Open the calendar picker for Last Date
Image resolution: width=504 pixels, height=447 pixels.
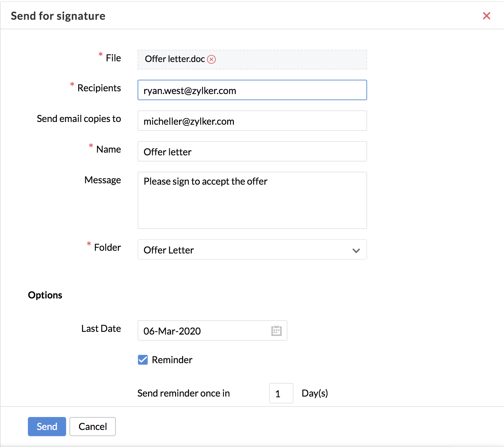tap(276, 331)
